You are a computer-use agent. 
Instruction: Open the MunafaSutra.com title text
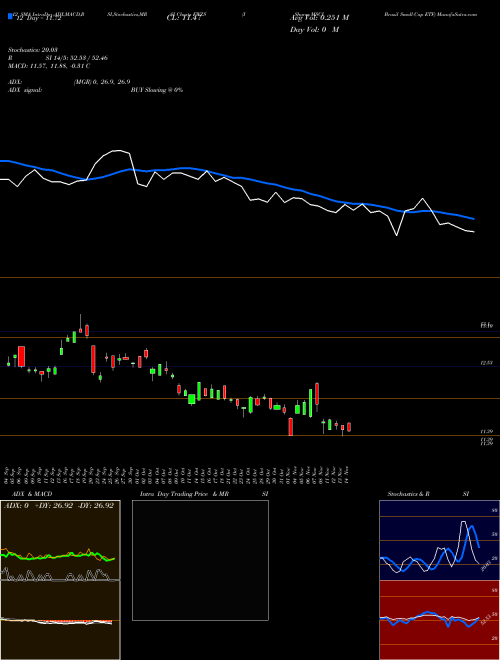click(x=431, y=14)
